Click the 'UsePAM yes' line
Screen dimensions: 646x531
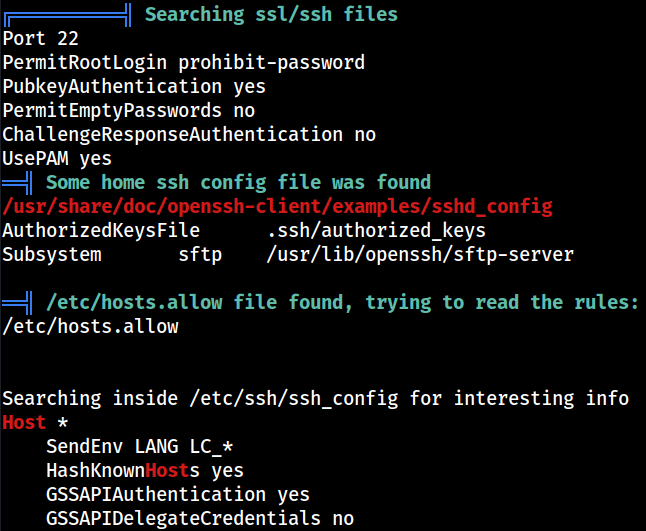pos(57,159)
